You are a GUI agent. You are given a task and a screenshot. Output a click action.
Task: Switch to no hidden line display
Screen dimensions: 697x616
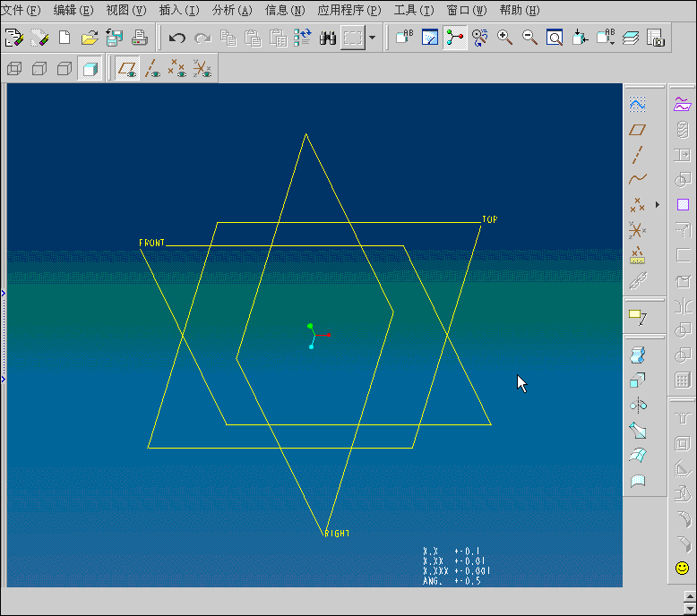pyautogui.click(x=65, y=68)
